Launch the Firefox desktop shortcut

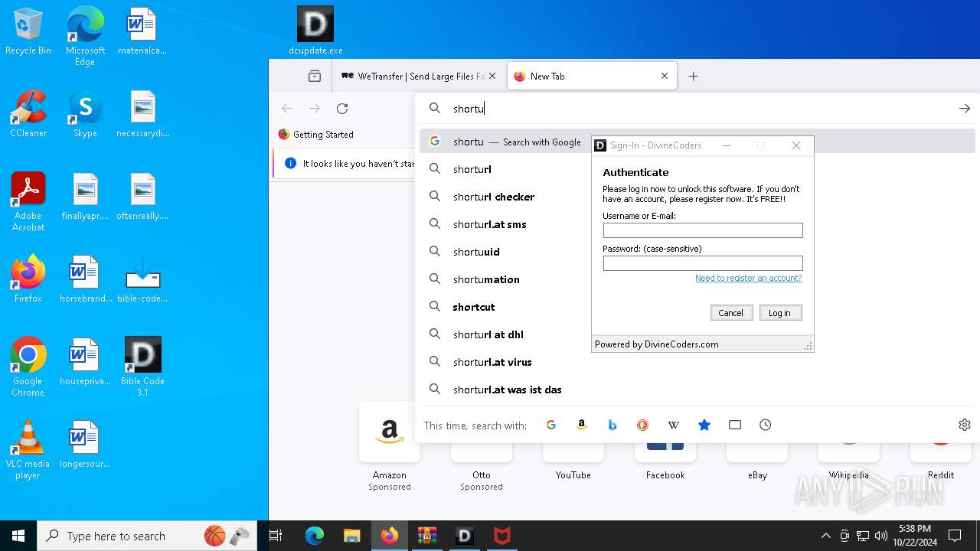28,280
